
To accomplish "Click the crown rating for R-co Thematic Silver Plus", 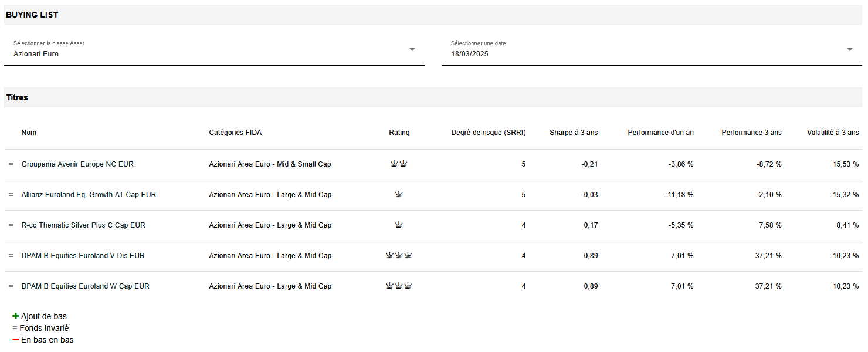I will click(x=399, y=225).
